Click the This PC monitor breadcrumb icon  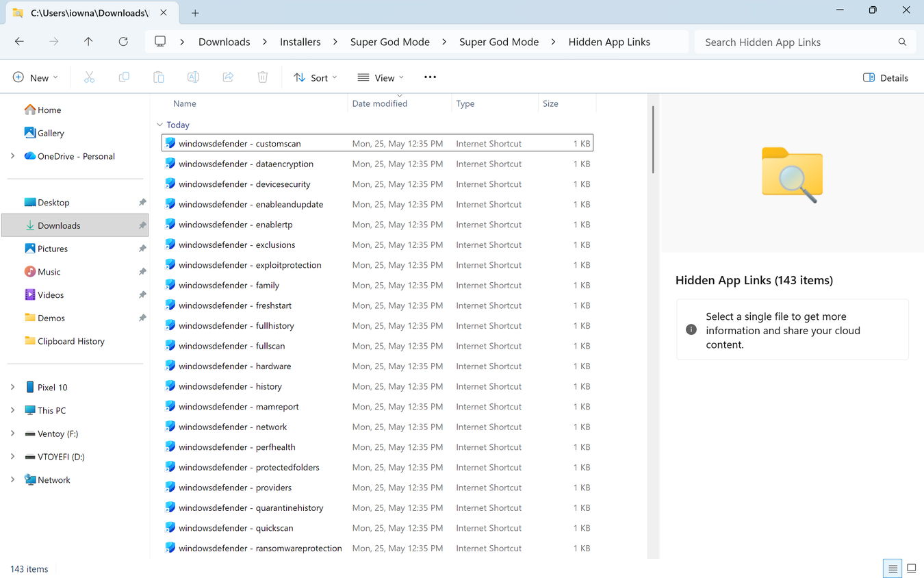(160, 42)
